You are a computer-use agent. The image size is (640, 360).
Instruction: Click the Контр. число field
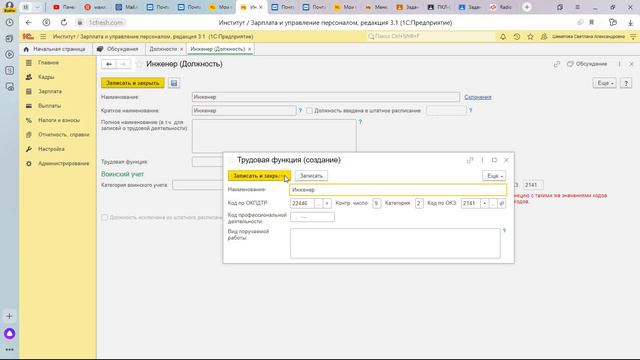point(376,203)
